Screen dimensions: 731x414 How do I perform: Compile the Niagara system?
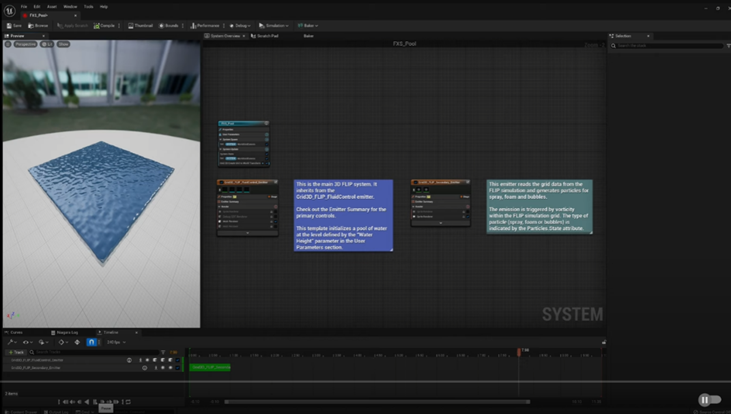click(104, 25)
